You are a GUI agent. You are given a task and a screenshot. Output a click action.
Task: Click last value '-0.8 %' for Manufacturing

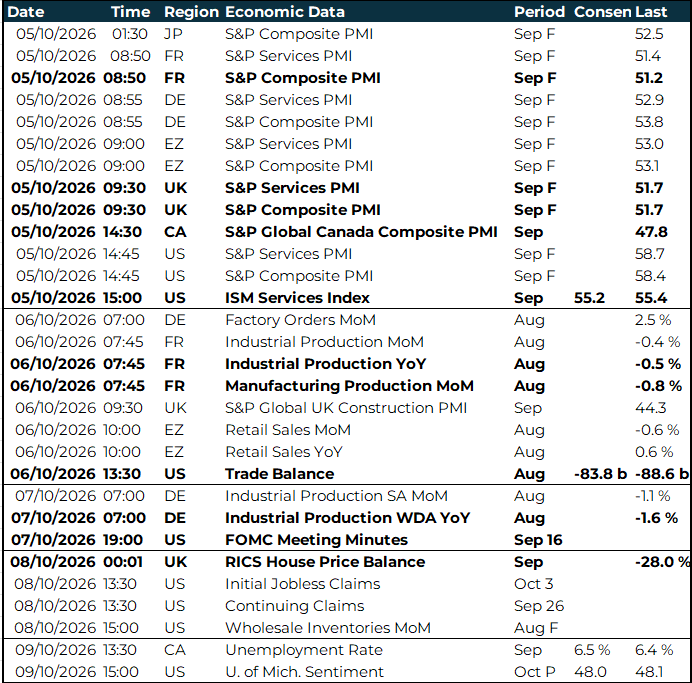(x=658, y=386)
